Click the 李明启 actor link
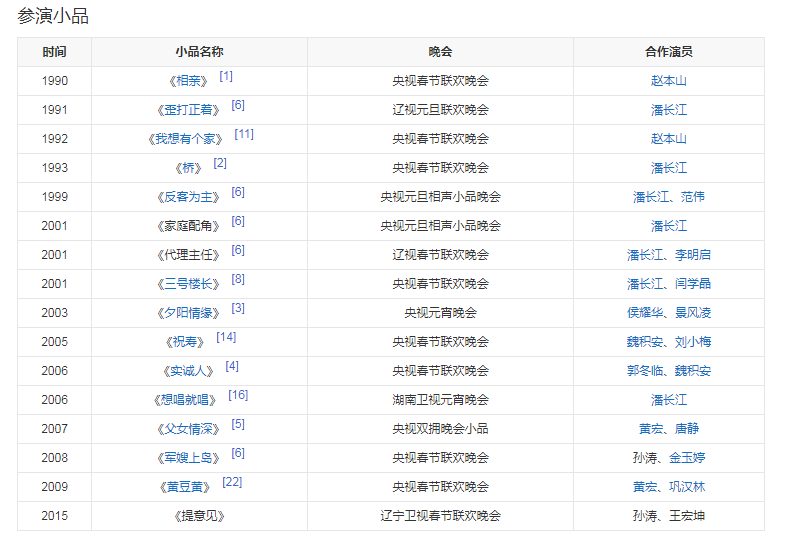The image size is (786, 542). click(x=693, y=255)
